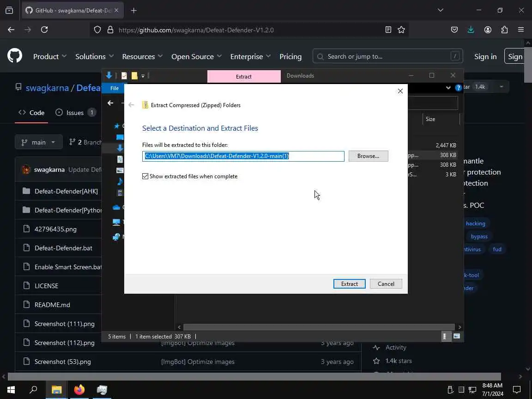Image resolution: width=532 pixels, height=399 pixels.
Task: Select Downloads in the Explorer navigation pane
Action: (120, 148)
